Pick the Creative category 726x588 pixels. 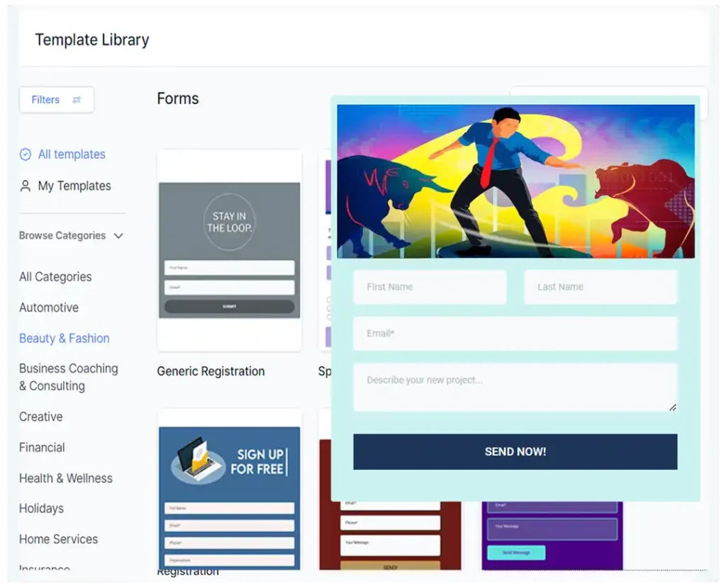coord(41,417)
